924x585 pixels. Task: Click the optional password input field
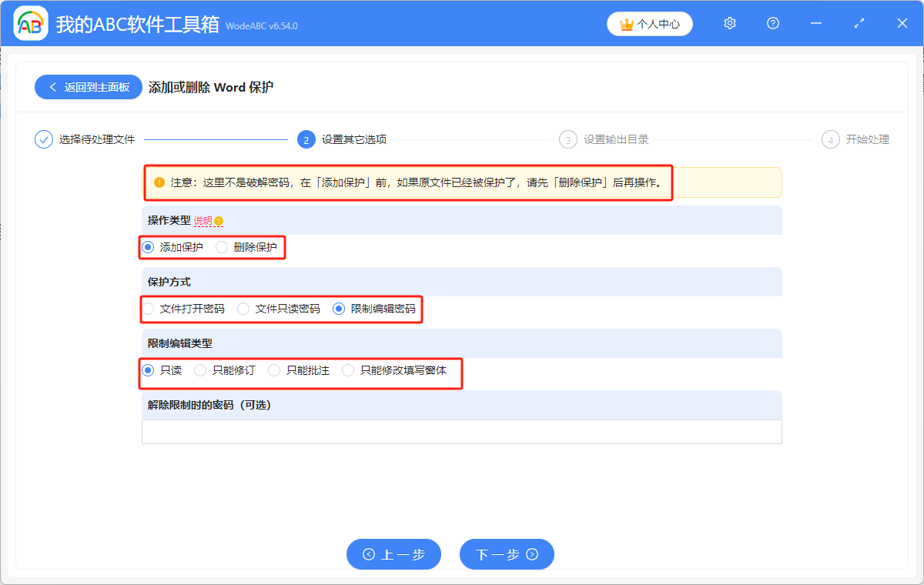click(x=461, y=431)
